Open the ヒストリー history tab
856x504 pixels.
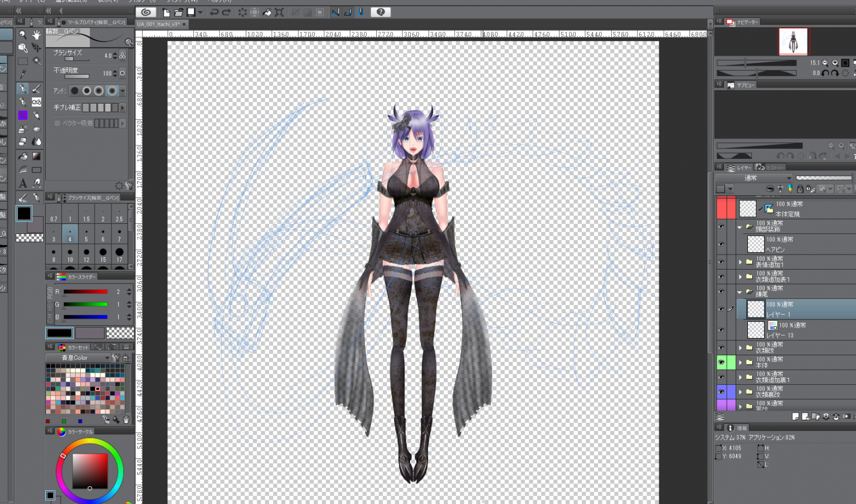pyautogui.click(x=770, y=167)
